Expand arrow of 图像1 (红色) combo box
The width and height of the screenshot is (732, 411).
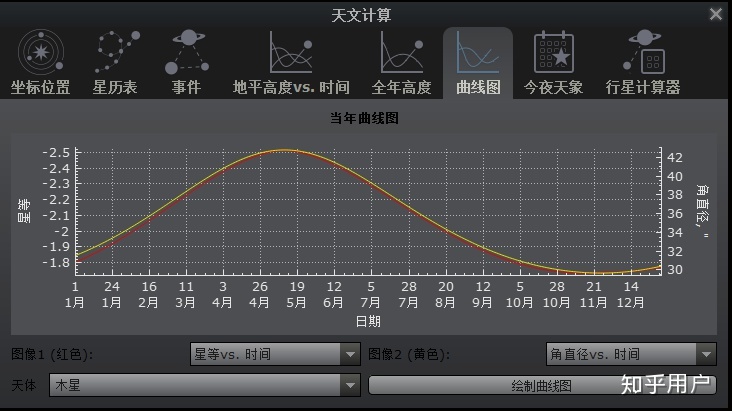tap(350, 354)
